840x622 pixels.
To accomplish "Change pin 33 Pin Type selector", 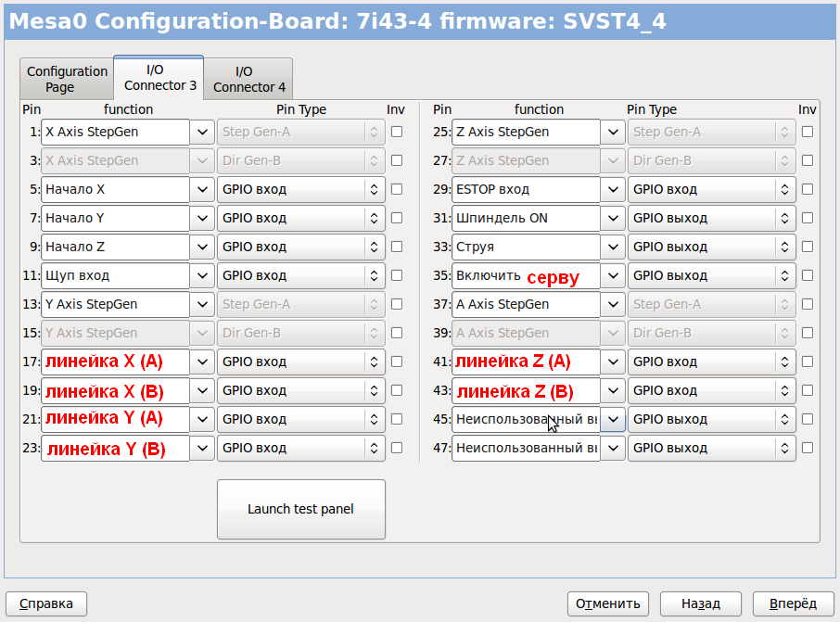I will [x=711, y=247].
